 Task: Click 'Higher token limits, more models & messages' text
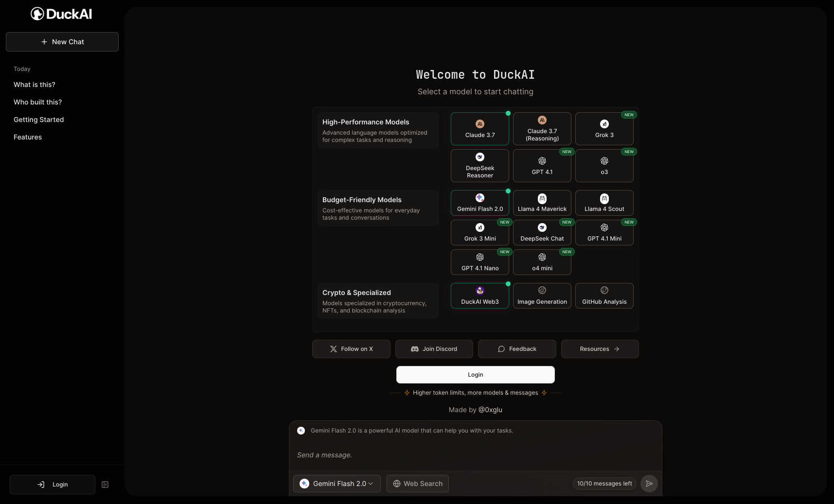tap(476, 393)
